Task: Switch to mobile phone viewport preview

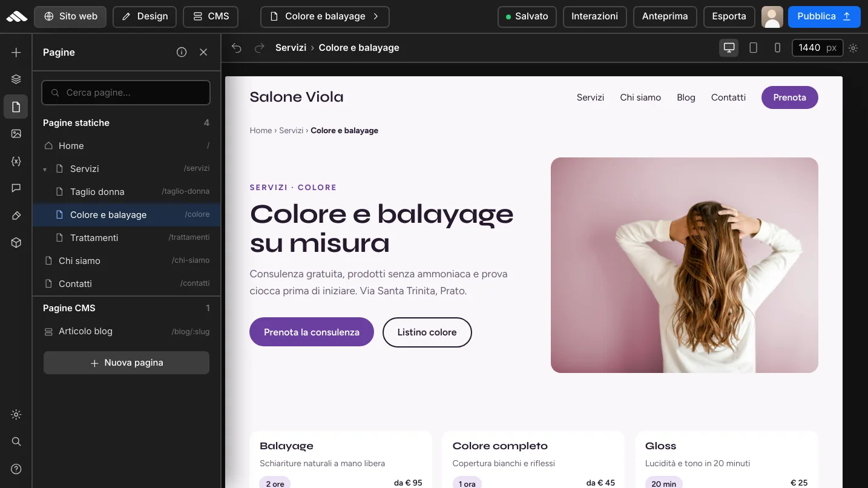Action: point(777,48)
